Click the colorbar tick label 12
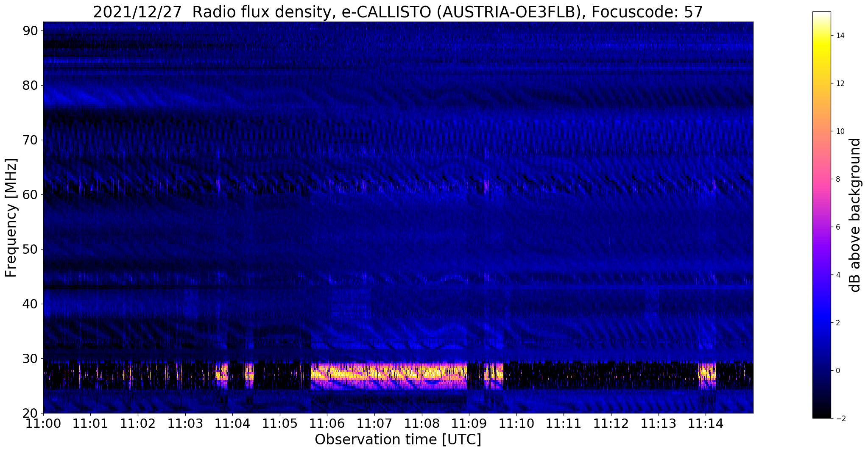 pyautogui.click(x=840, y=83)
